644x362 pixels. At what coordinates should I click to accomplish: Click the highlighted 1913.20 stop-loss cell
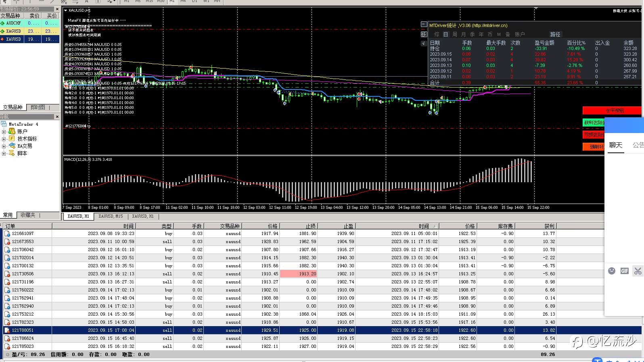click(x=299, y=274)
